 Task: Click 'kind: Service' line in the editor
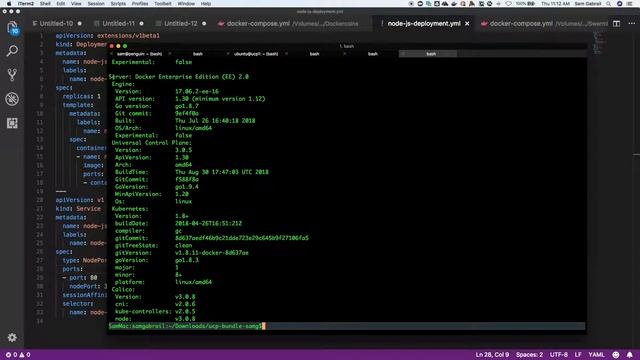click(x=78, y=209)
